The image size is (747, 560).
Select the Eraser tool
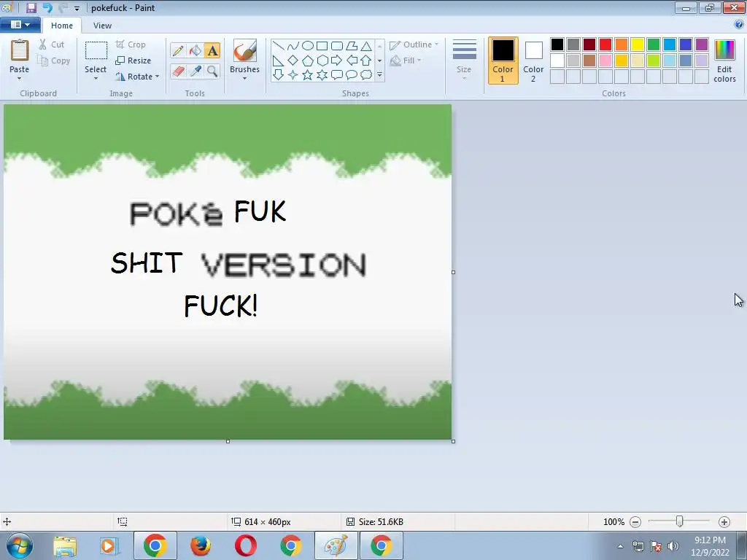178,71
